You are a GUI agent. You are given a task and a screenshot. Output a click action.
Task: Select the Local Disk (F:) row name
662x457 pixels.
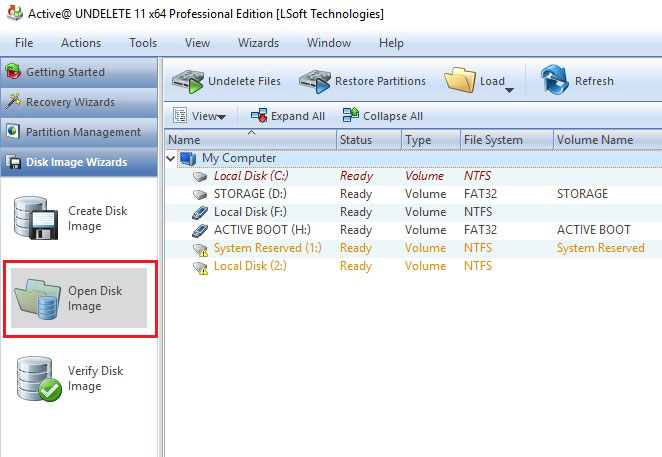point(250,212)
